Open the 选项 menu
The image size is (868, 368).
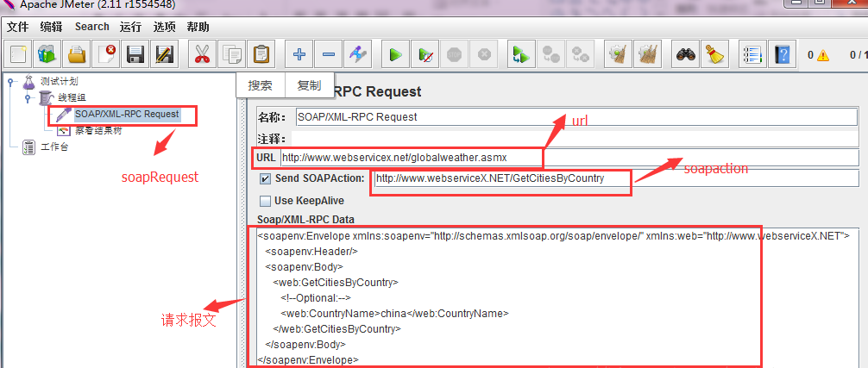pos(165,27)
